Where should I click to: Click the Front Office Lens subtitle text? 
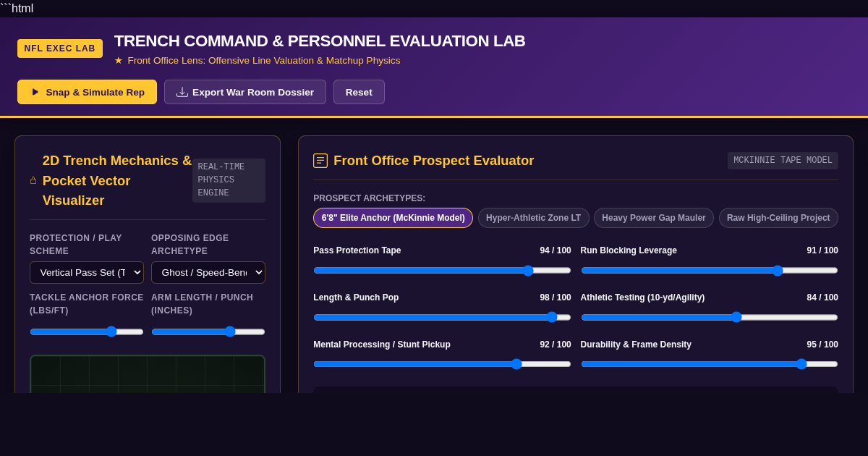pos(264,61)
